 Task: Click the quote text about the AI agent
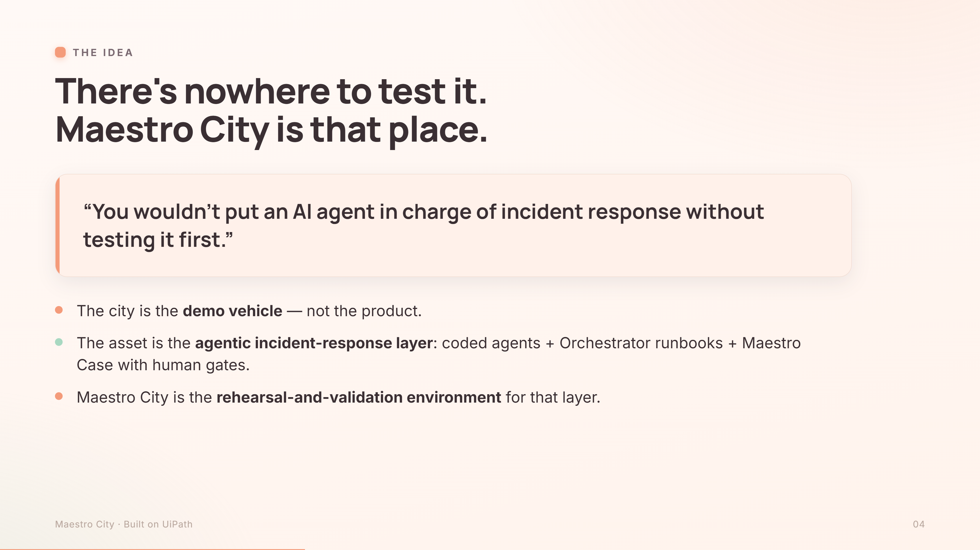(x=423, y=225)
